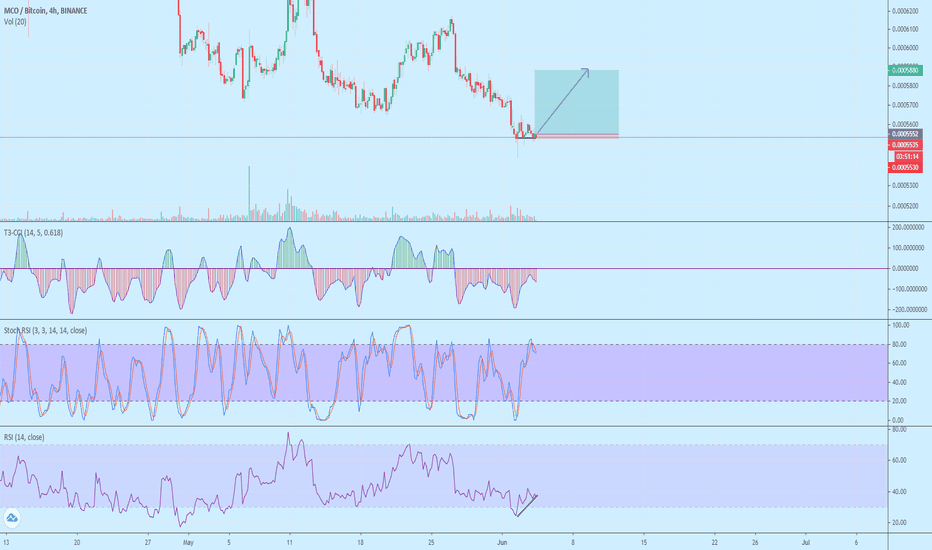This screenshot has width=932, height=550.
Task: Click the green 0.0005880 target price tag
Action: pyautogui.click(x=906, y=70)
